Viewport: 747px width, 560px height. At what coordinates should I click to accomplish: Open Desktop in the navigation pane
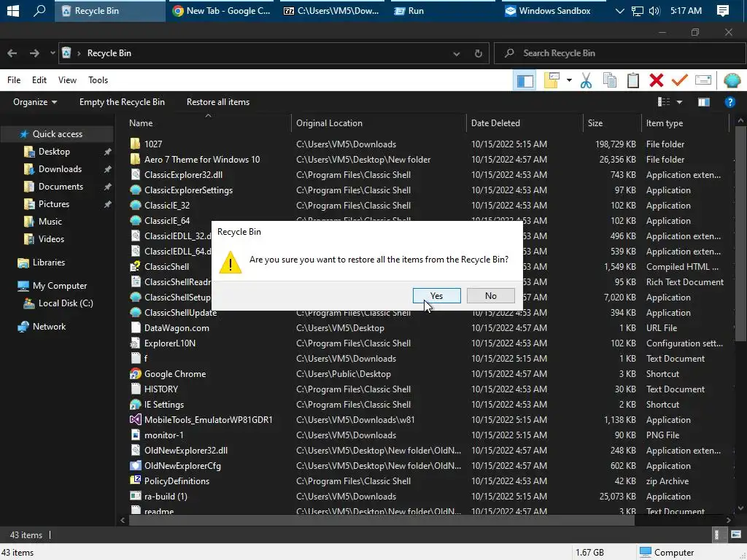[x=54, y=152]
